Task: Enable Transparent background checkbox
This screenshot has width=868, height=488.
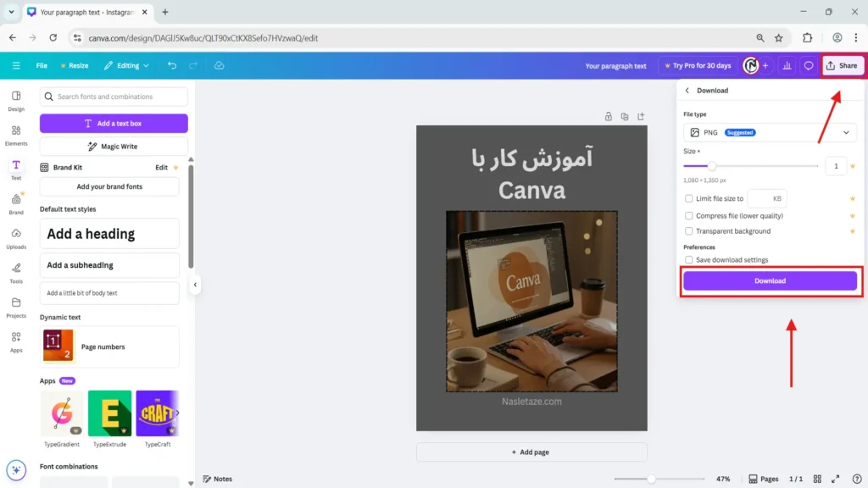Action: pos(688,230)
